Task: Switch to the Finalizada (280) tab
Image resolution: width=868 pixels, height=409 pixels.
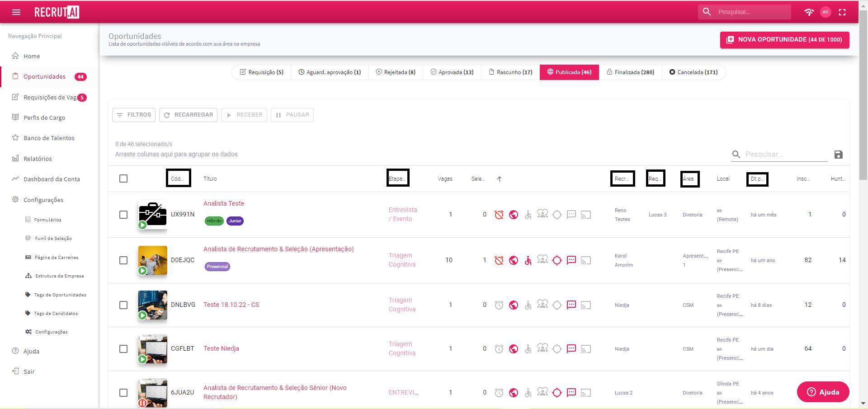Action: tap(630, 72)
